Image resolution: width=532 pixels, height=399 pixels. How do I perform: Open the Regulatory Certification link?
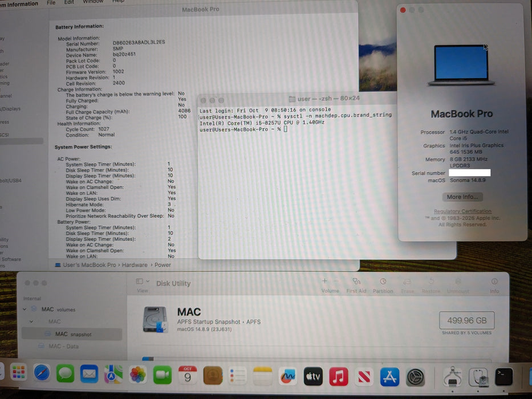click(462, 211)
